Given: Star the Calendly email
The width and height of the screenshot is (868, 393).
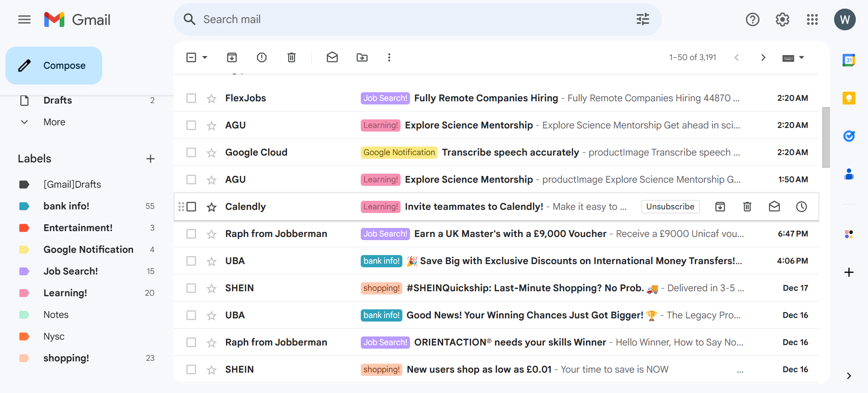Looking at the screenshot, I should pos(212,207).
